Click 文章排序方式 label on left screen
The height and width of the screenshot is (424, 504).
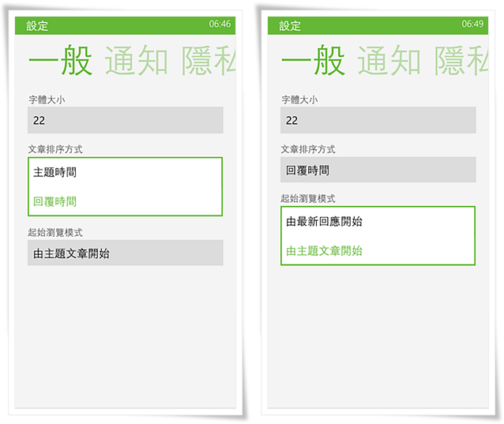[x=55, y=149]
